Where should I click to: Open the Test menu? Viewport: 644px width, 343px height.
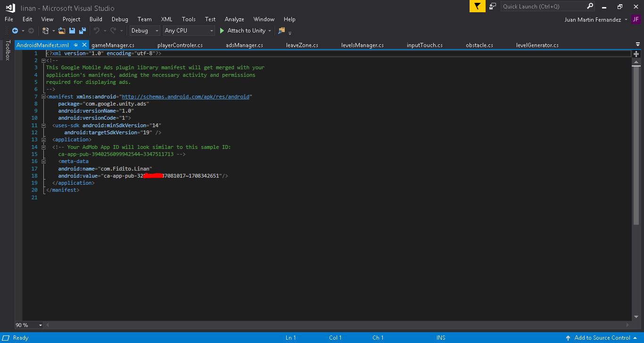pos(210,19)
